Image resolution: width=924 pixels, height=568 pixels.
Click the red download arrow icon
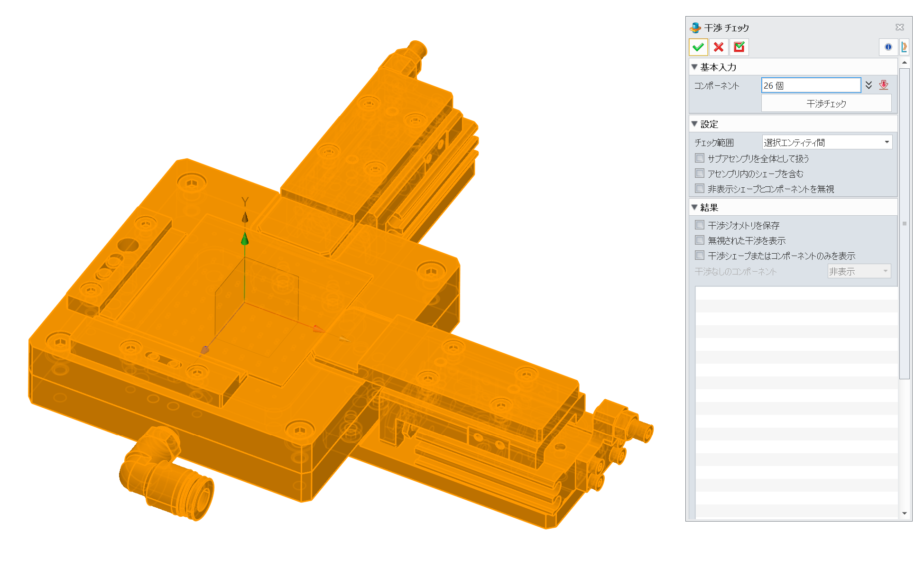(883, 85)
